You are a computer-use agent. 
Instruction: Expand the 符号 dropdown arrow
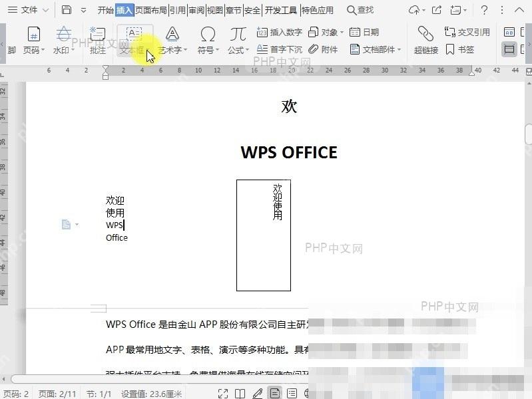pos(217,50)
